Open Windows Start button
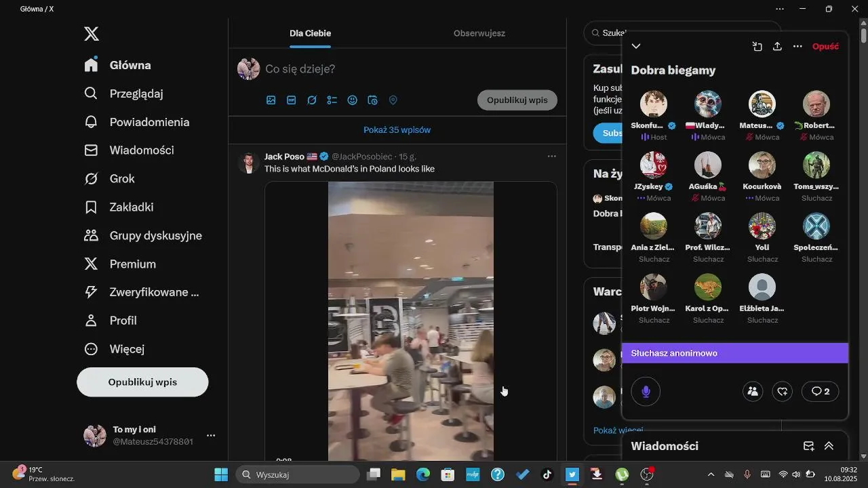 221,474
